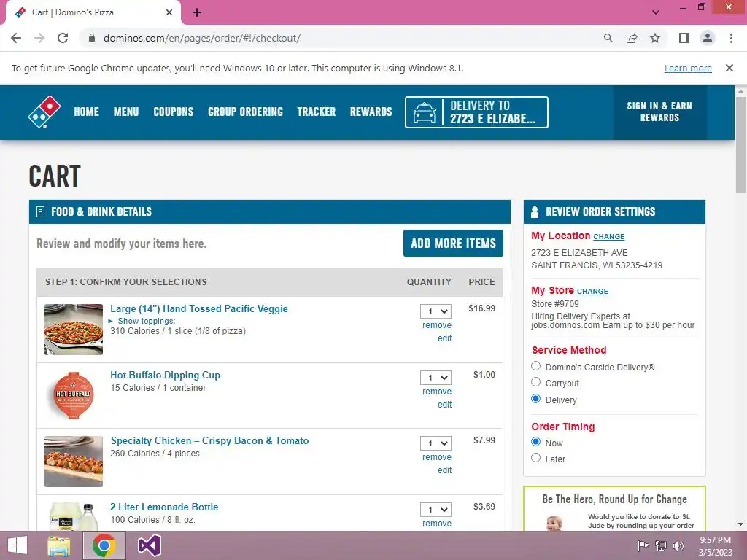Remove Specialty Chicken item
The width and height of the screenshot is (747, 560).
[x=437, y=457]
